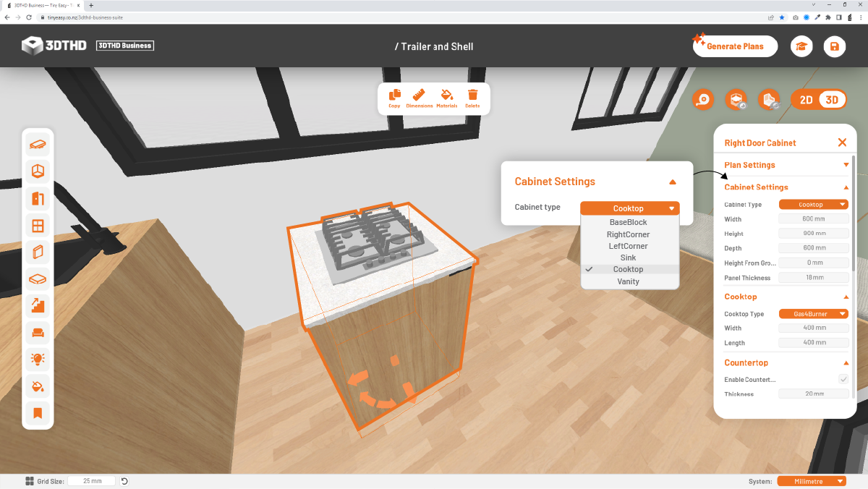Select the shell cube tool
Viewport: 868px width, 489px height.
pyautogui.click(x=38, y=171)
